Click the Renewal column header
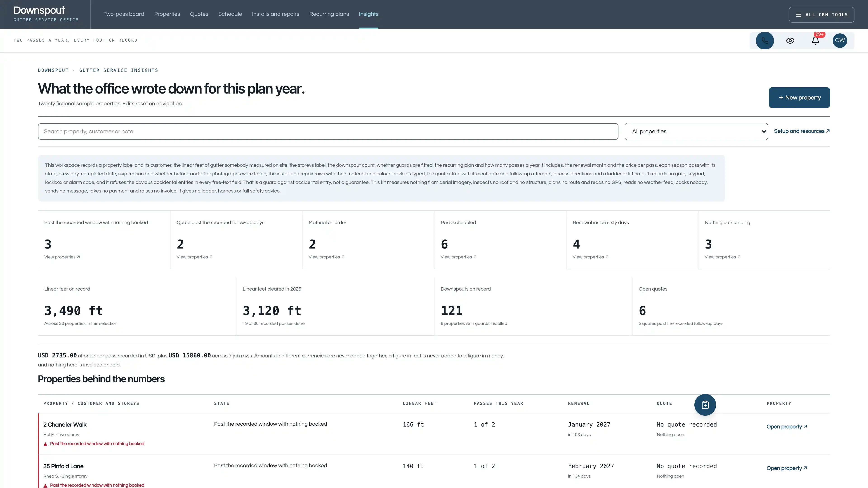Viewport: 868px width, 488px height. [x=579, y=404]
